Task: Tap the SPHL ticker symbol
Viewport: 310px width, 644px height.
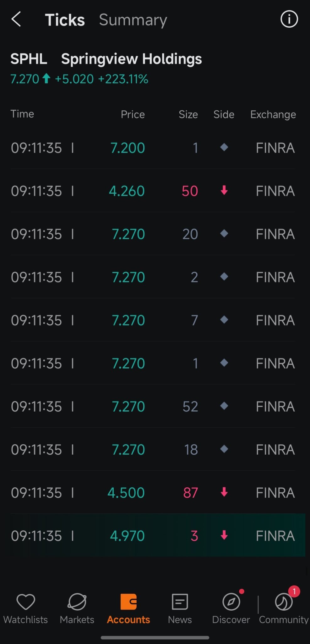Action: pos(29,59)
